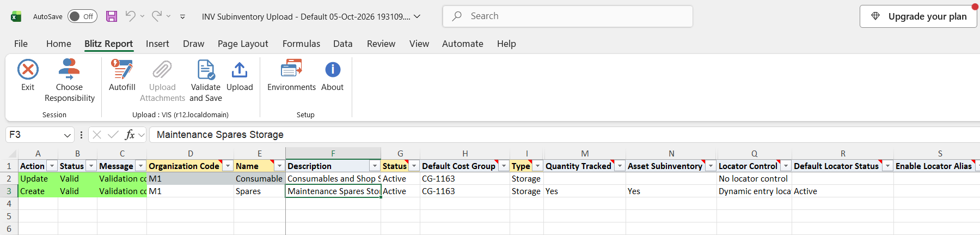Switch to the Data tab
The image size is (980, 235).
point(343,44)
